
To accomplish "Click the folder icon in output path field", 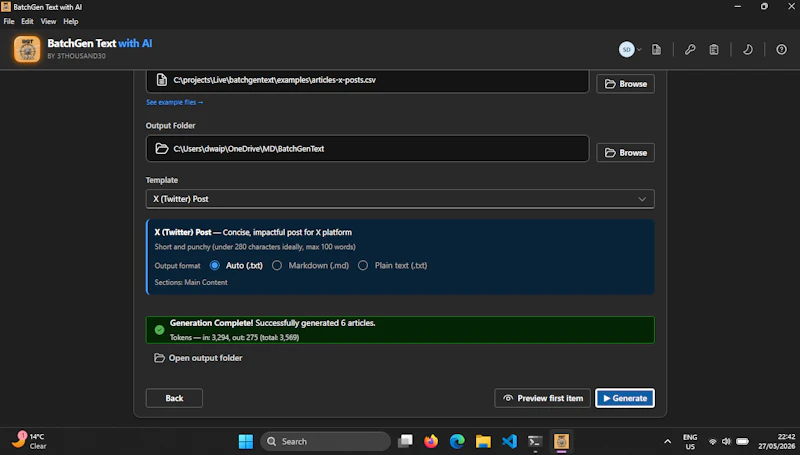I will pos(162,148).
